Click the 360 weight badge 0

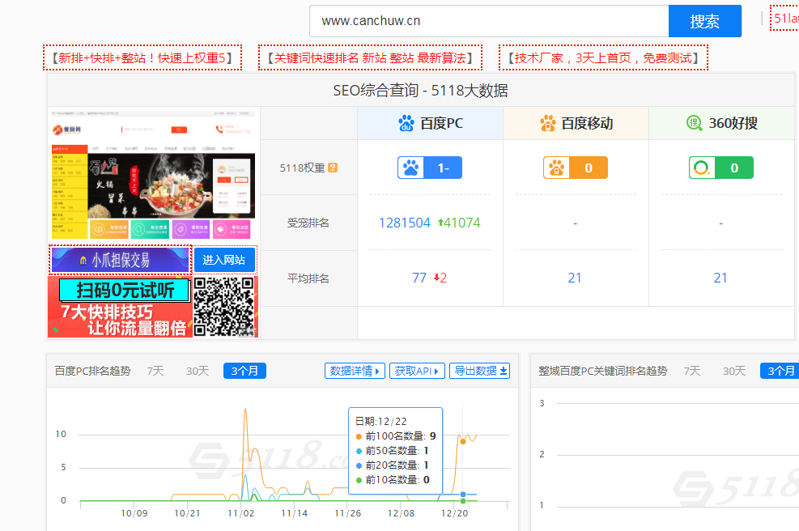click(x=721, y=168)
